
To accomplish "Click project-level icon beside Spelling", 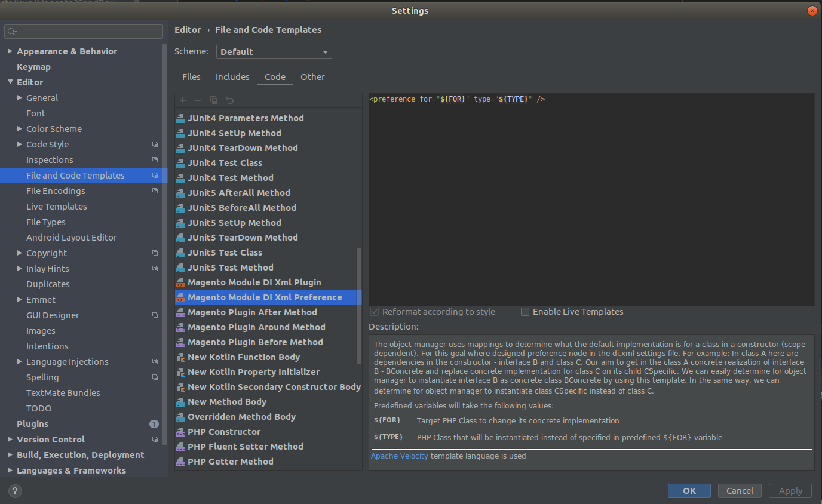I will [x=155, y=377].
